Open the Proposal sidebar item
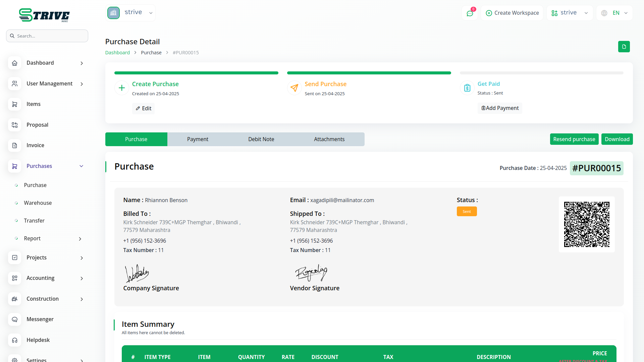Viewport: 644px width, 362px height. 37,125
